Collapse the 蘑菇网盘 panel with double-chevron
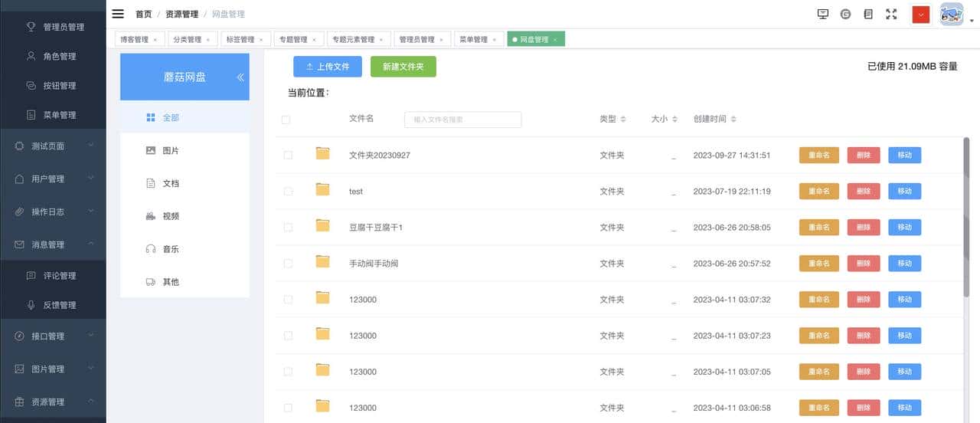The width and height of the screenshot is (980, 423). click(x=240, y=77)
